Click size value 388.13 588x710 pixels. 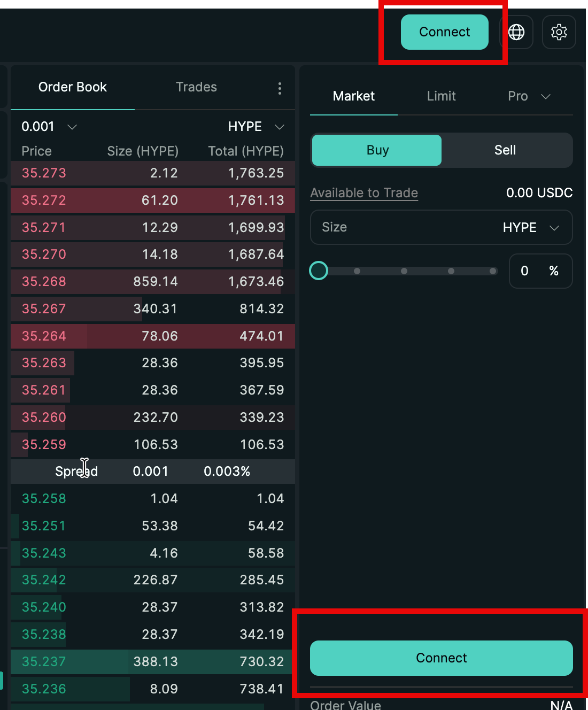[x=156, y=662]
